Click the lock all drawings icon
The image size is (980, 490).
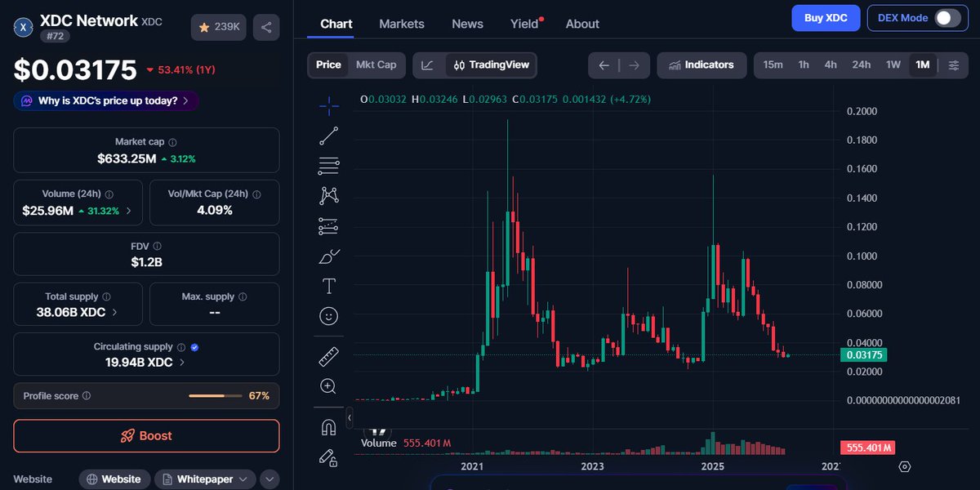point(329,458)
